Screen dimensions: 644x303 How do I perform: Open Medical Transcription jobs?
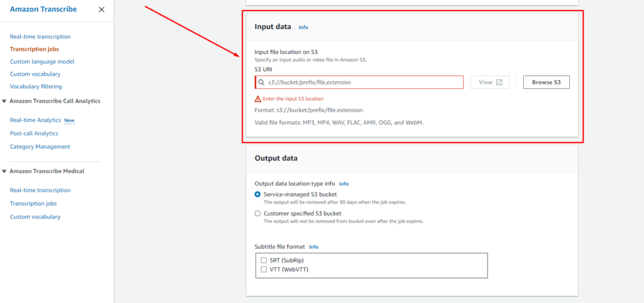(33, 203)
